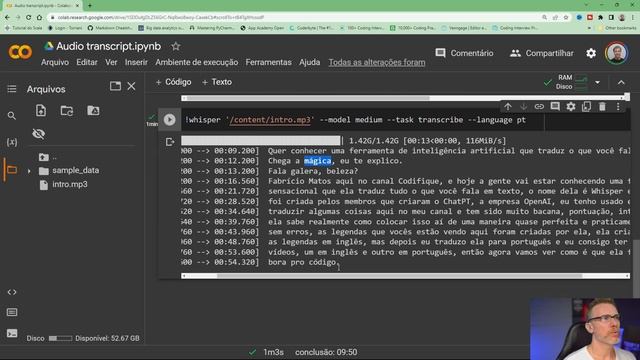The width and height of the screenshot is (640, 360).
Task: Open the Arquivo menu
Action: click(x=55, y=62)
